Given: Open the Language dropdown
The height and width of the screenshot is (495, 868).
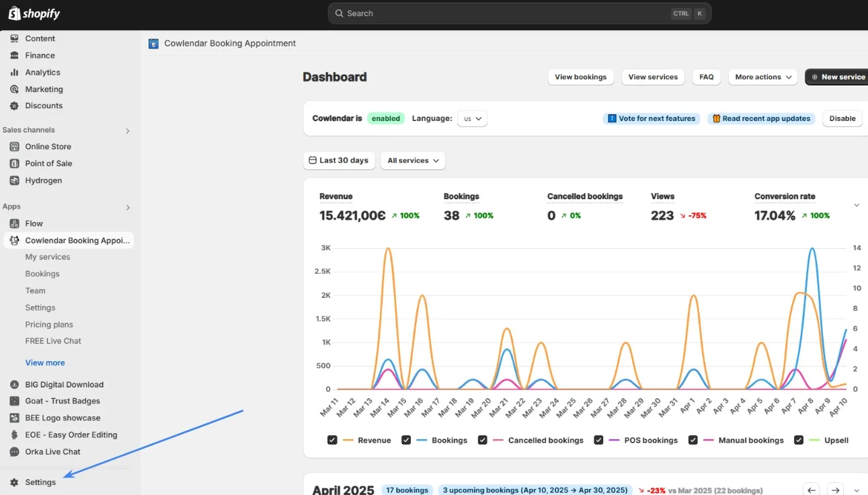Looking at the screenshot, I should click(473, 118).
